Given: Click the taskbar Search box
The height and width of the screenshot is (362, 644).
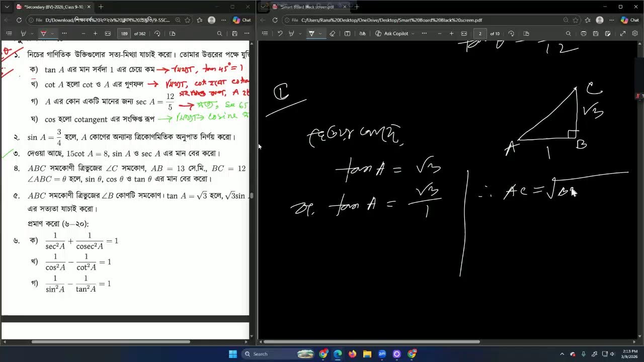Looking at the screenshot, I should pos(278,354).
